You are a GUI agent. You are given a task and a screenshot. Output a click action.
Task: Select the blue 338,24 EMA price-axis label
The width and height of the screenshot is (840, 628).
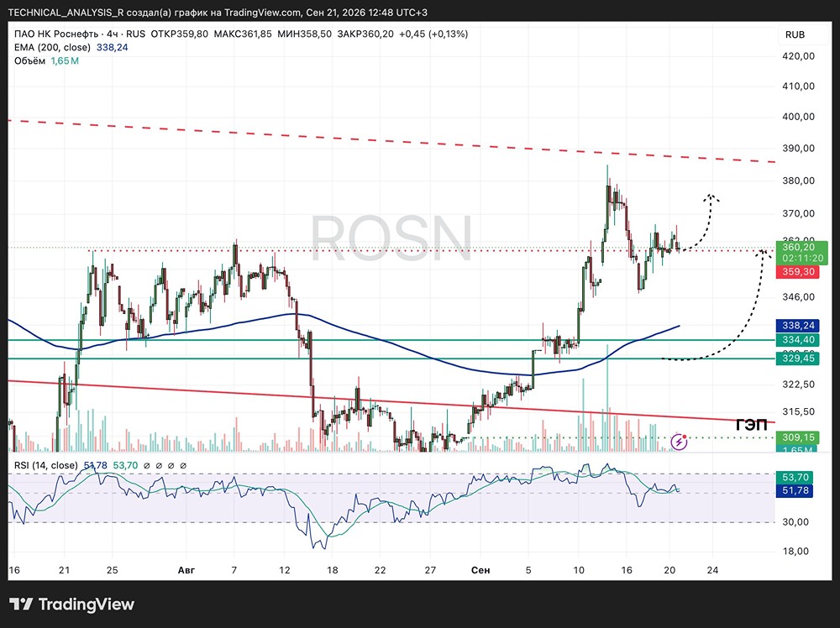click(x=798, y=326)
